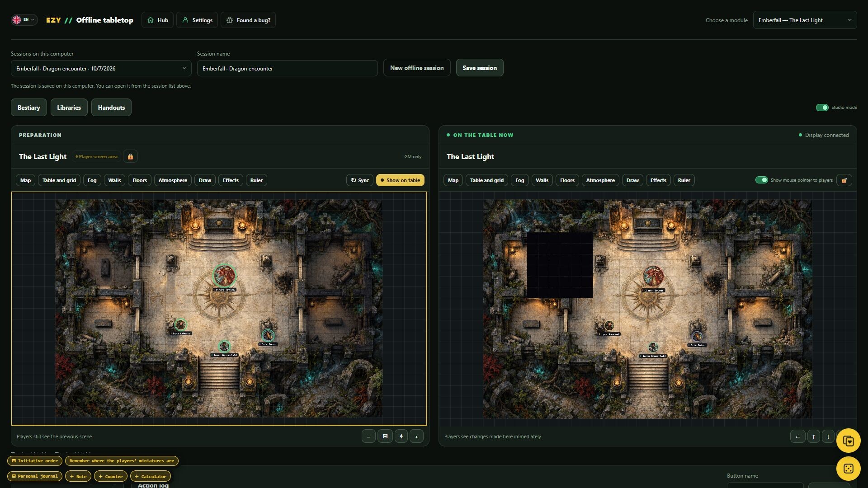
Task: Open the language selector EN
Action: [24, 20]
